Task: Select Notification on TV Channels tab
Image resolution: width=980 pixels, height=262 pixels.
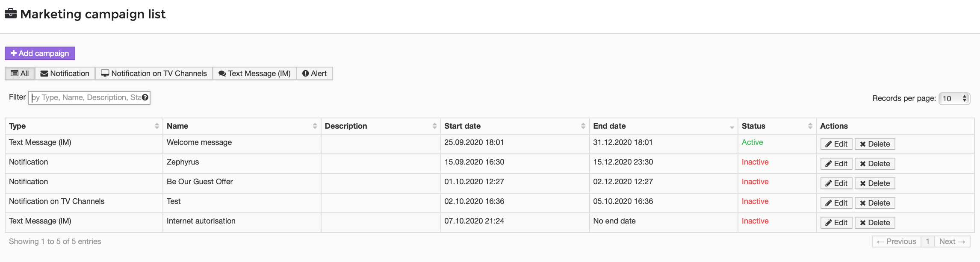Action: pyautogui.click(x=154, y=74)
